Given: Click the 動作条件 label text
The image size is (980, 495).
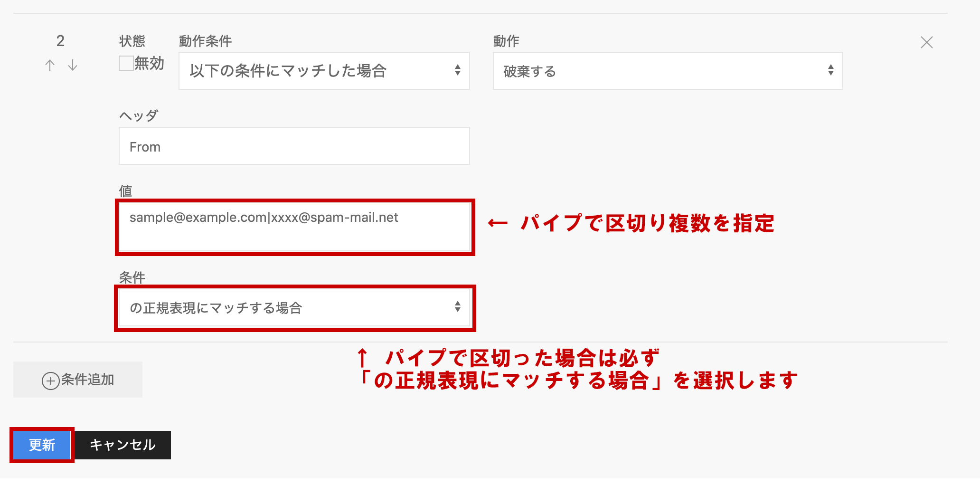Looking at the screenshot, I should 205,41.
